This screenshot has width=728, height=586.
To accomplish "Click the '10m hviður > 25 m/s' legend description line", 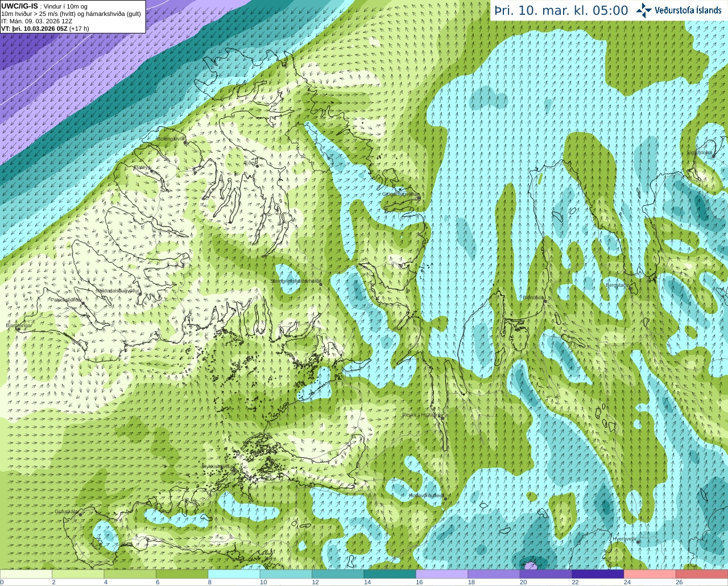I will pyautogui.click(x=71, y=14).
